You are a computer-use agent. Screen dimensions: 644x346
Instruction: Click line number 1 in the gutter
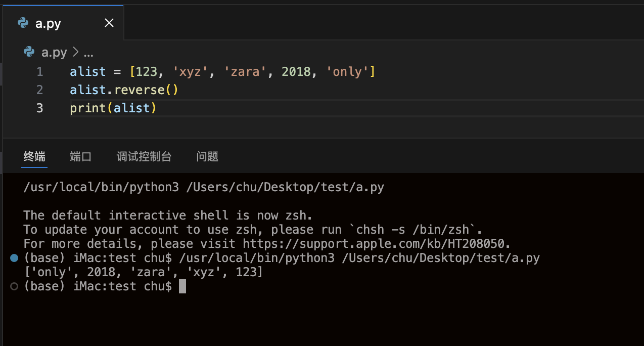point(39,72)
